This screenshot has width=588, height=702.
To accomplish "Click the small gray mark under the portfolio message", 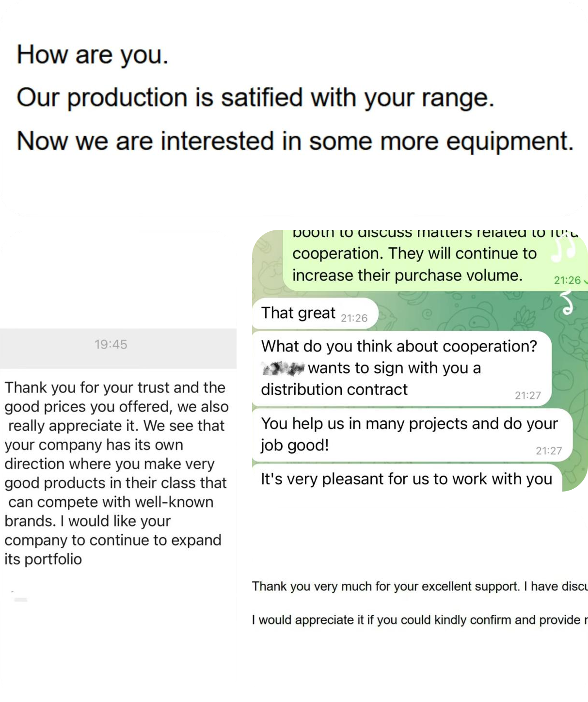I will [20, 600].
